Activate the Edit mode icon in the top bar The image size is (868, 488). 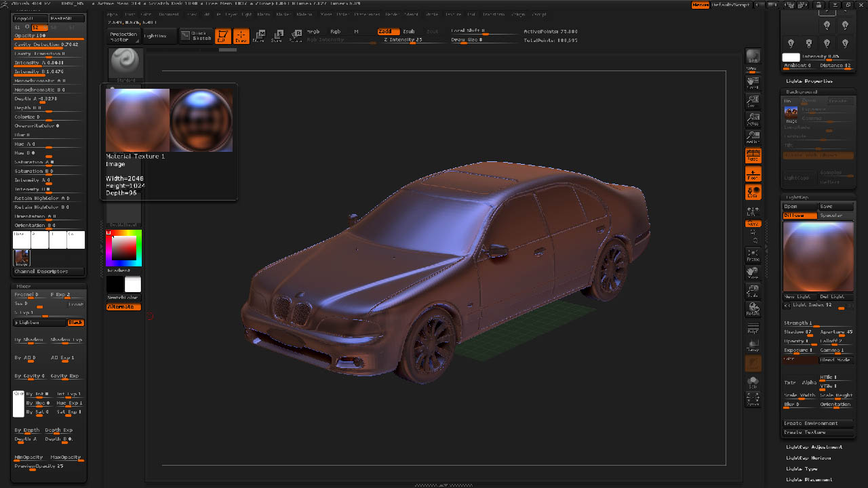(x=222, y=36)
